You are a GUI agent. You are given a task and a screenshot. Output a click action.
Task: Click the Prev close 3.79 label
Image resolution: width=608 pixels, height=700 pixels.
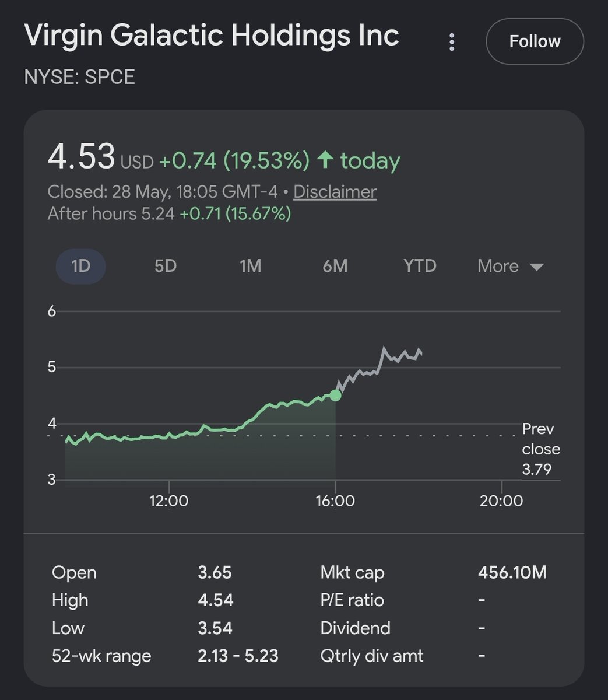(541, 449)
